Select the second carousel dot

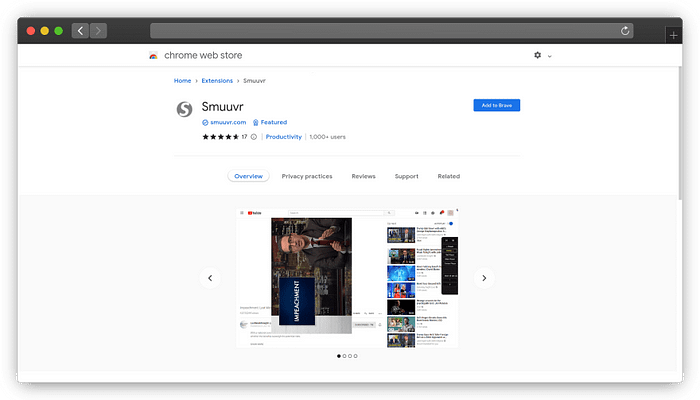[x=344, y=356]
